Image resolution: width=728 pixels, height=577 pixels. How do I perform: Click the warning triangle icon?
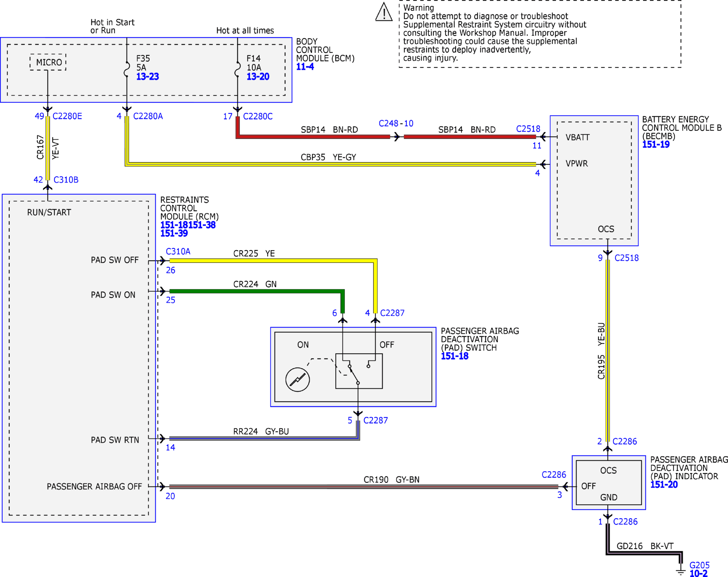pos(384,12)
